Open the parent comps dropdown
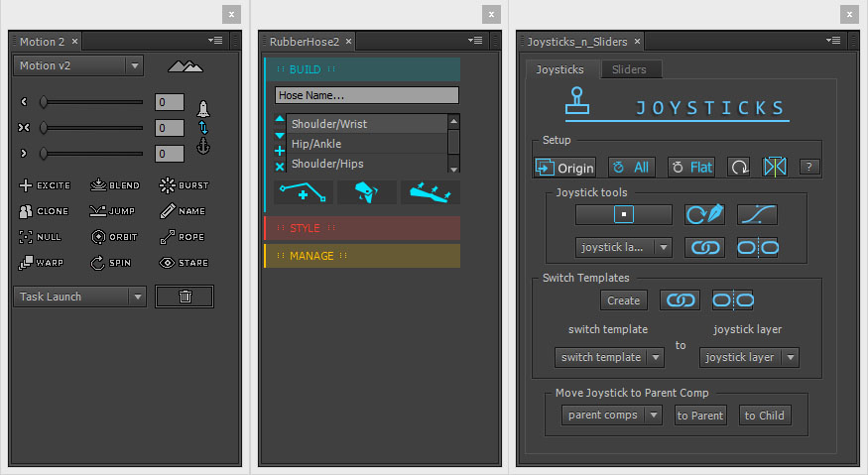 click(611, 416)
